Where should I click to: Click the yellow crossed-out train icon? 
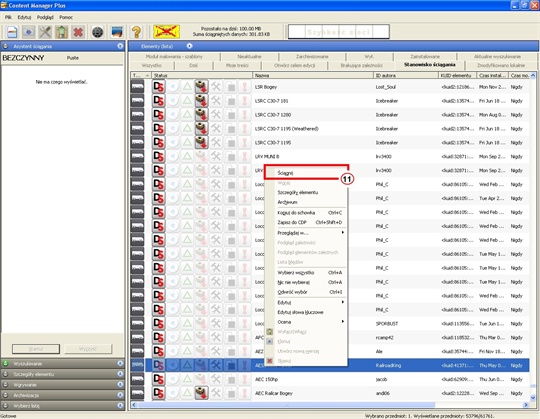click(x=166, y=32)
